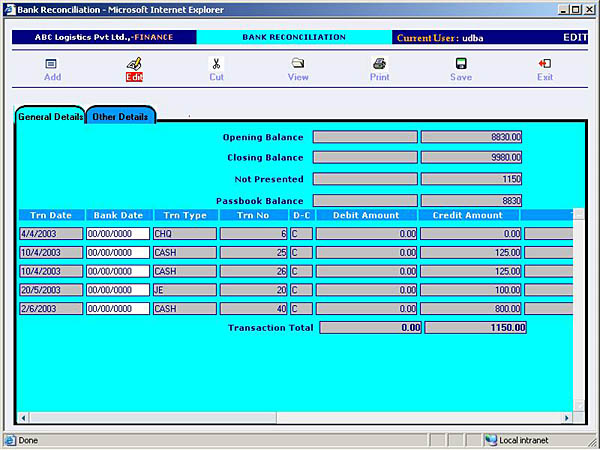600x450 pixels.
Task: Click the Trn No column header
Action: pyautogui.click(x=253, y=215)
